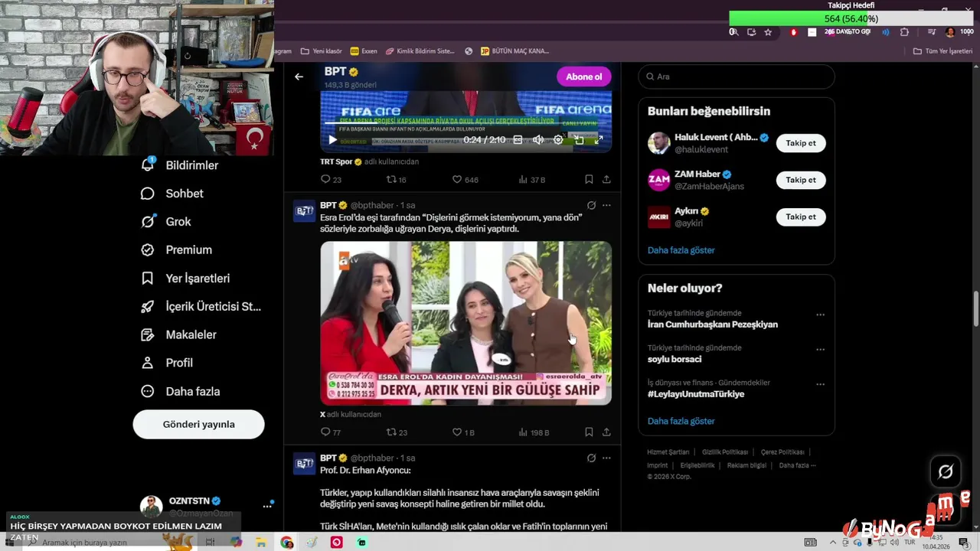Reply to post with 77 comments
The width and height of the screenshot is (980, 551).
pos(331,432)
